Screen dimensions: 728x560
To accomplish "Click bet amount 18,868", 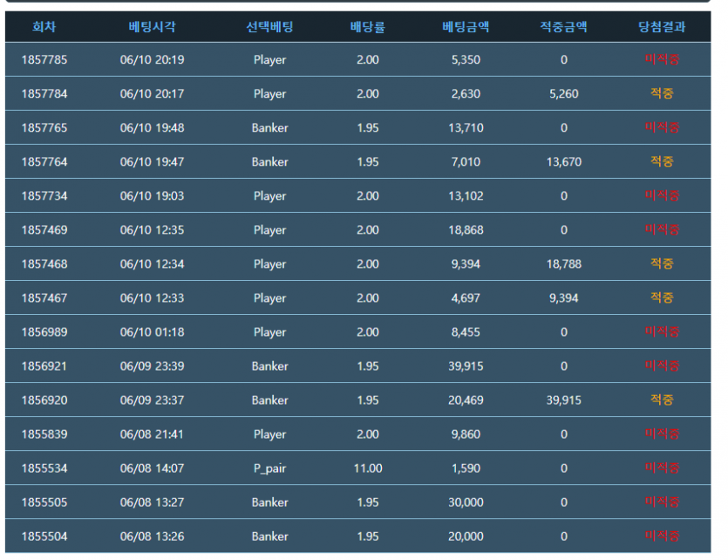I will coord(466,230).
